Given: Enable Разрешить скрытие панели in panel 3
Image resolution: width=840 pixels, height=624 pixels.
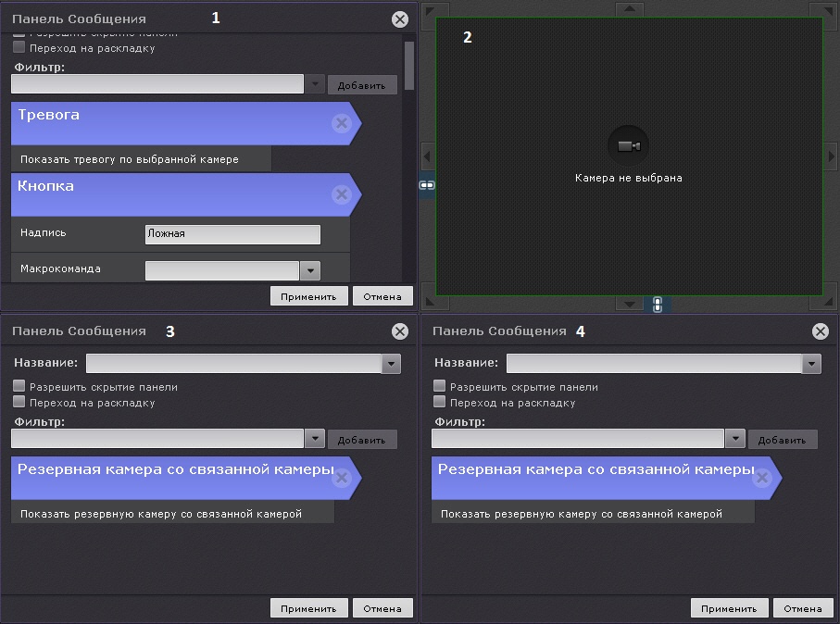Looking at the screenshot, I should tap(19, 387).
